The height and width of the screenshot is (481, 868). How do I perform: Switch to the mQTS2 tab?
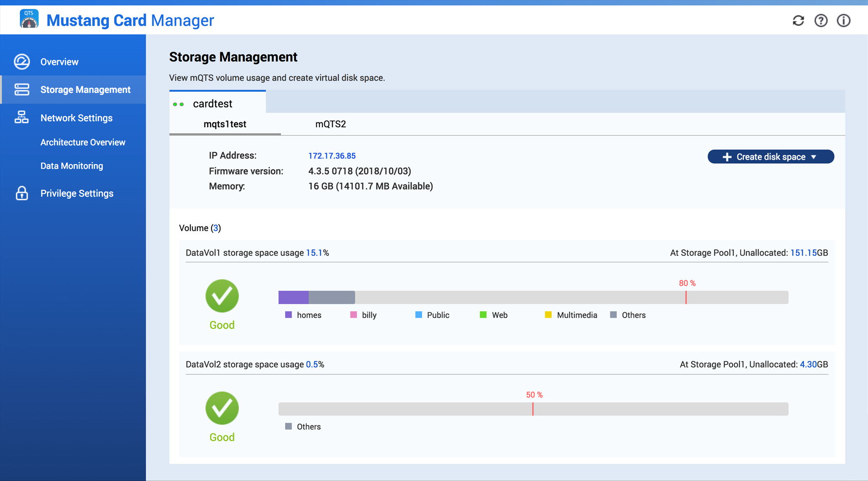[331, 124]
